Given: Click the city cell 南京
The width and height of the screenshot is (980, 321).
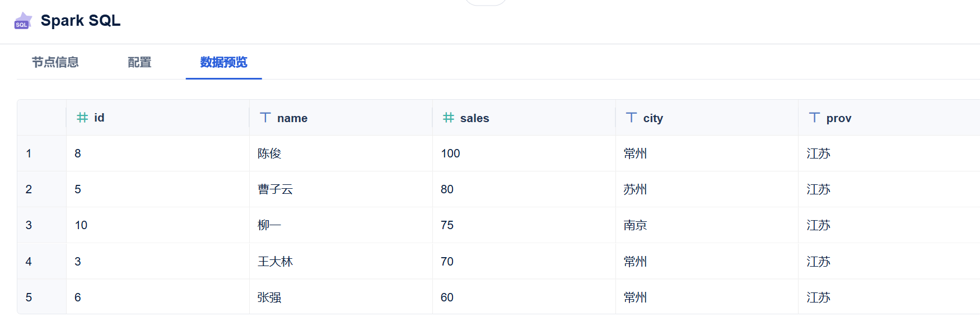Looking at the screenshot, I should pos(635,225).
